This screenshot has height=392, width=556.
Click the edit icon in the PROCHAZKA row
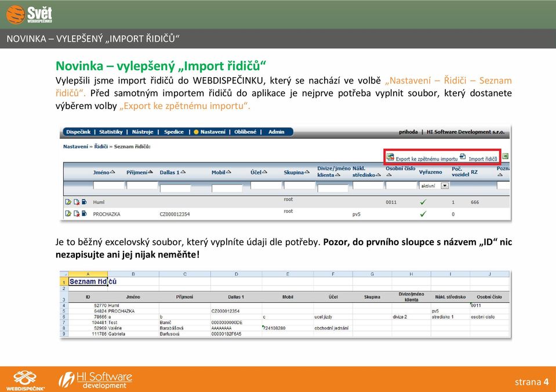point(68,213)
